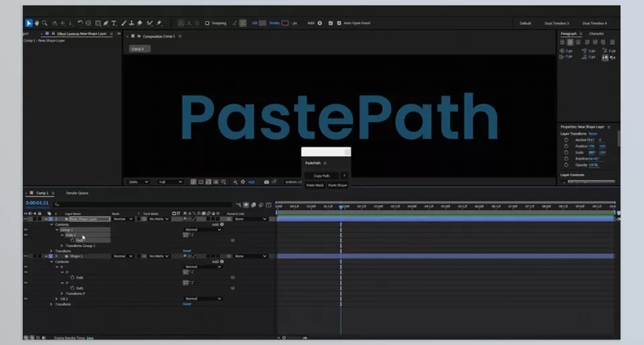Toggle visibility eye of Fill 1

click(x=26, y=299)
